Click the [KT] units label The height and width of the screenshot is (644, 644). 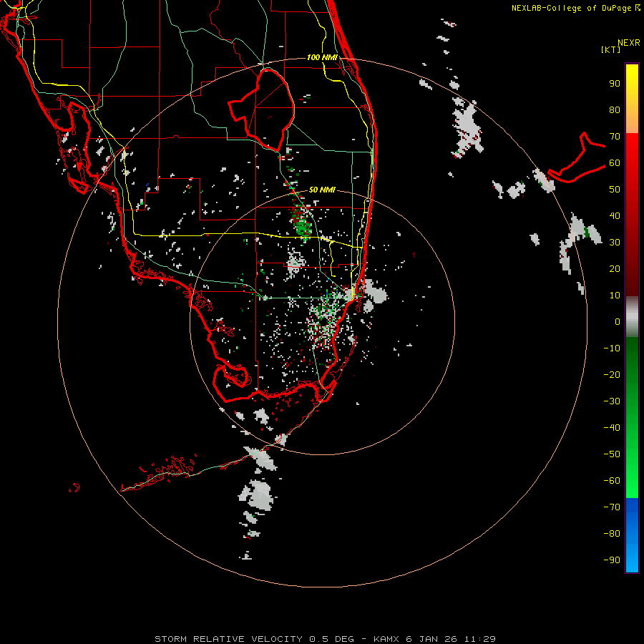(611, 49)
